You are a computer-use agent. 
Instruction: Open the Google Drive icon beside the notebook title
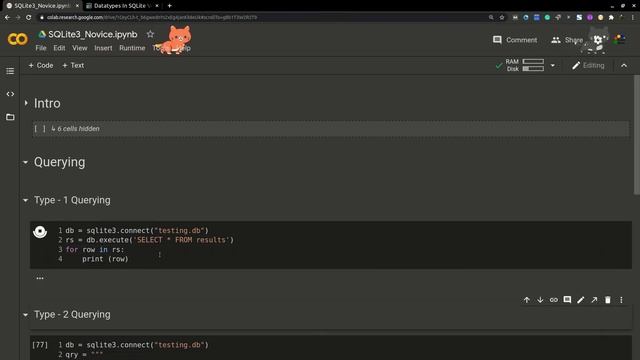(x=42, y=34)
